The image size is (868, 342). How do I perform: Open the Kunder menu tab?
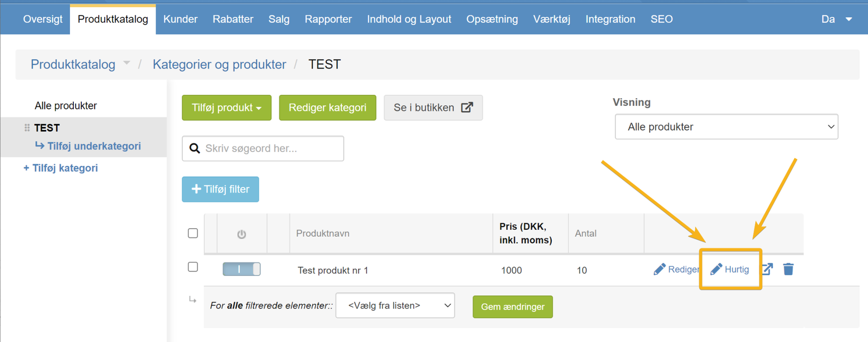pos(180,19)
